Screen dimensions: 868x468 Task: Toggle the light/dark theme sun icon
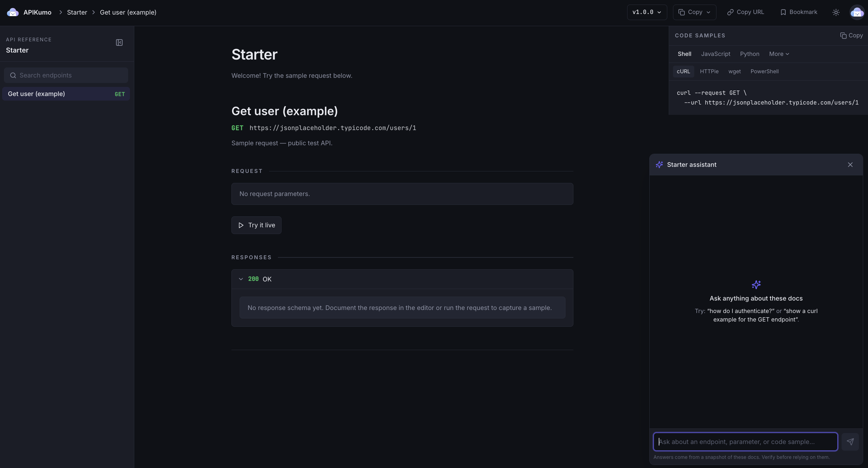pyautogui.click(x=836, y=12)
